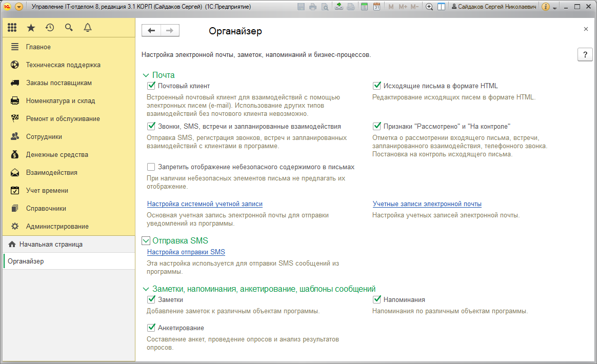Open Ремонт и обслуживание section

tap(69, 118)
